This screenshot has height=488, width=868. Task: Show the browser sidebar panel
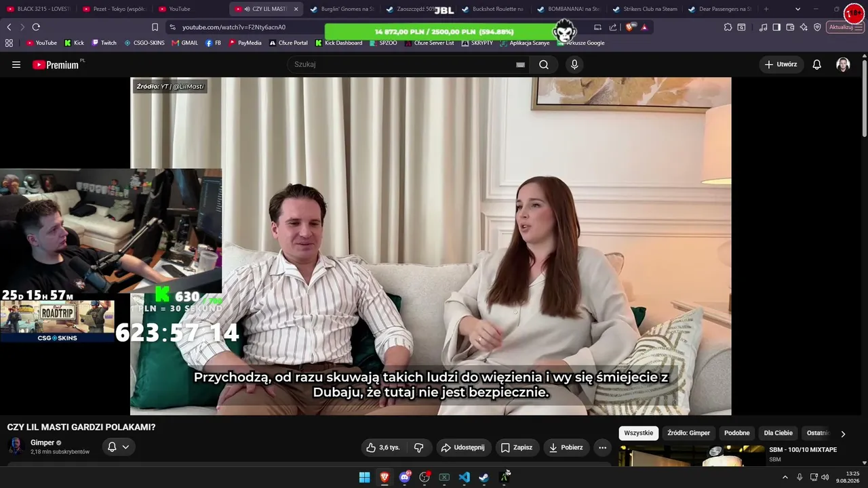tap(776, 27)
